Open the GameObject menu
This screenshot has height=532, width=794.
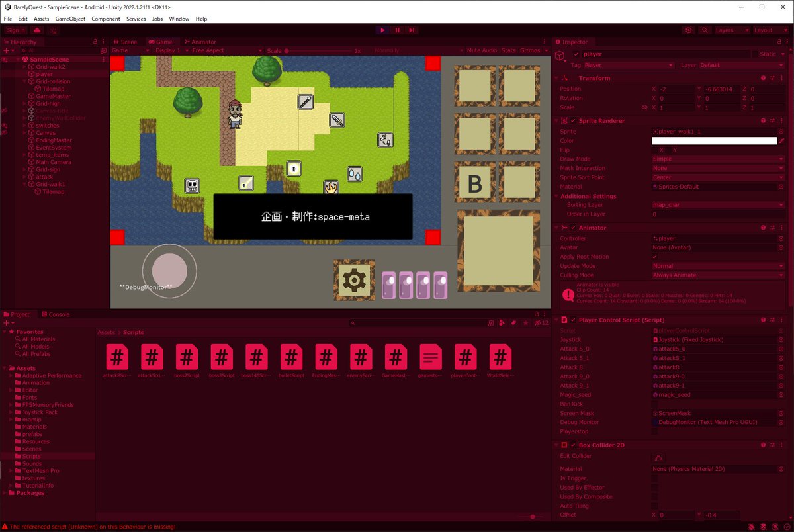tap(70, 19)
